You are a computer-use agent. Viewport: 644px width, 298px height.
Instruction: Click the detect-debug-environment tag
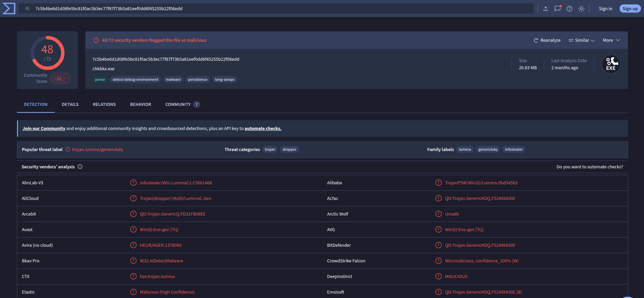[x=135, y=80]
